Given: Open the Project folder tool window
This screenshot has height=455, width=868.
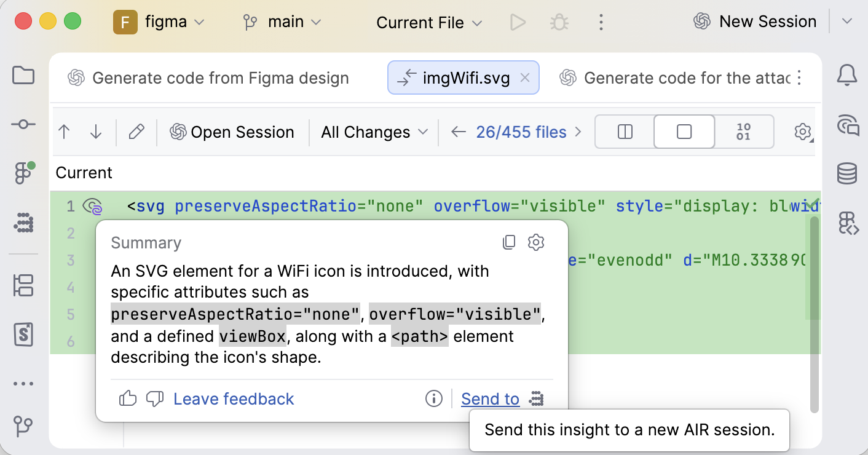Looking at the screenshot, I should [23, 76].
